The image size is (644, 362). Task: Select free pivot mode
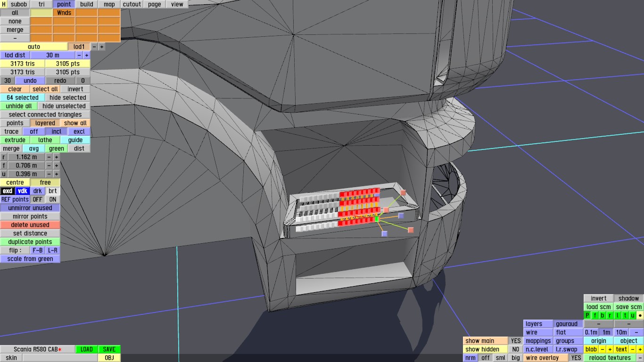[x=45, y=182]
